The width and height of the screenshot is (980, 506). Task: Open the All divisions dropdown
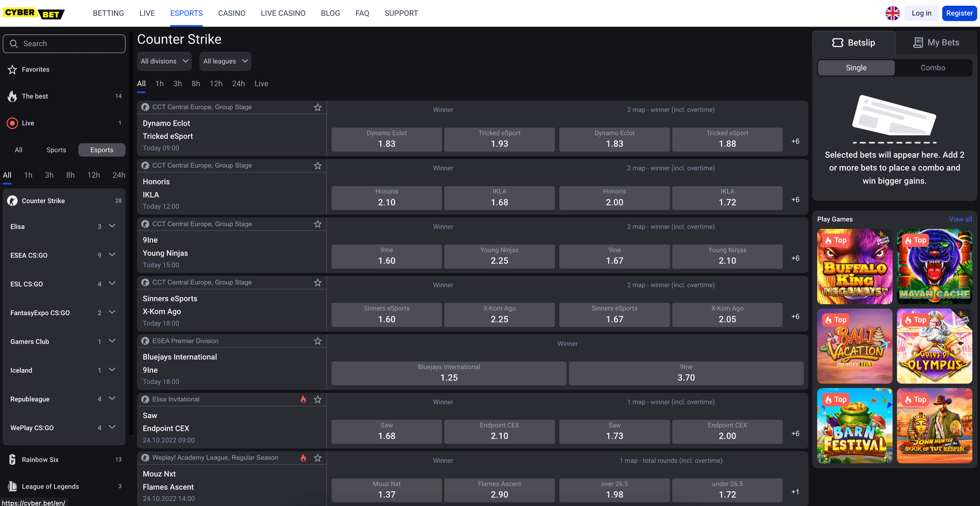[x=164, y=61]
